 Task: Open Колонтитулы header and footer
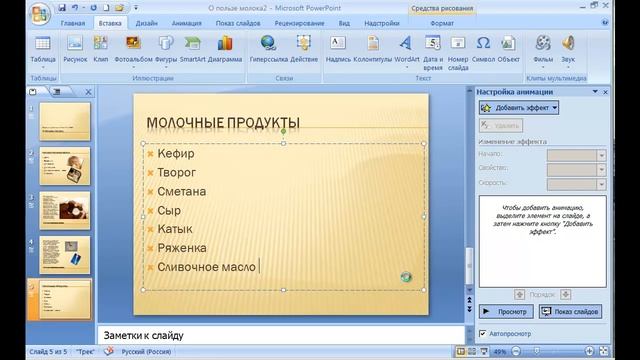(x=373, y=49)
